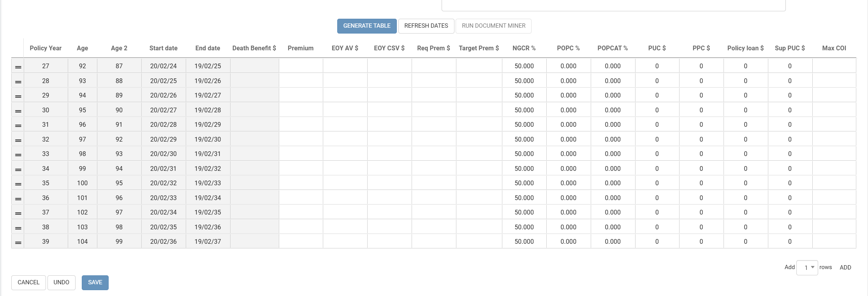Click drag handle icon for policy year 39
The height and width of the screenshot is (296, 868).
pyautogui.click(x=18, y=243)
